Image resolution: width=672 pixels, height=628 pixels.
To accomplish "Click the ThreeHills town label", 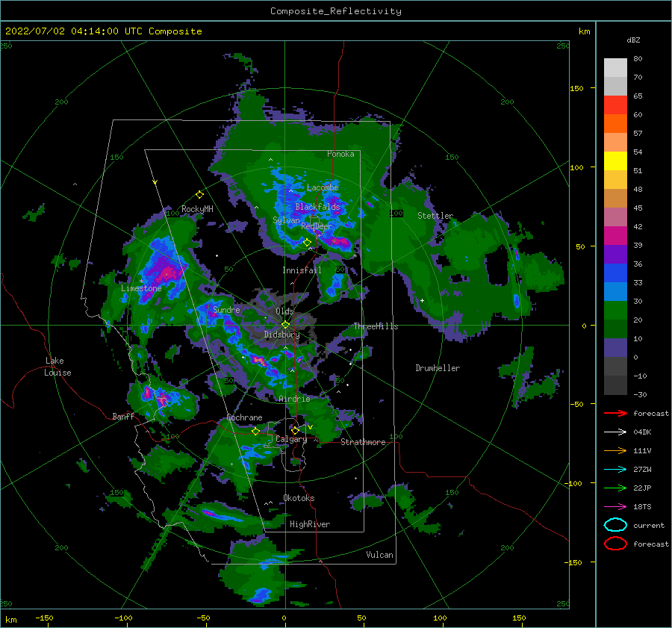I will (376, 326).
